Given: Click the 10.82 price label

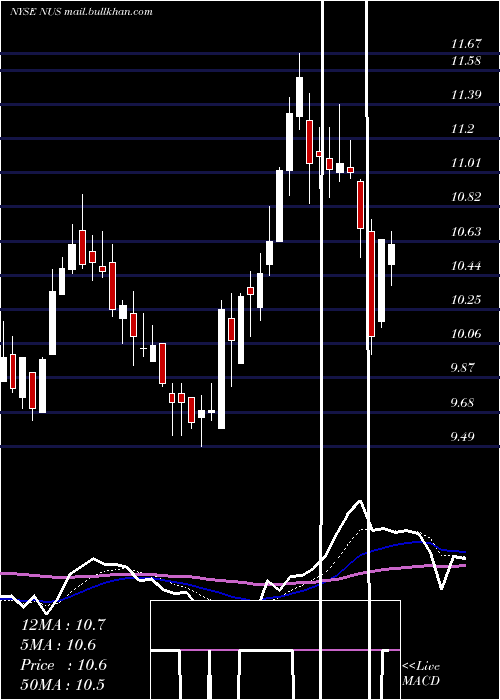Looking at the screenshot, I should pos(466,196).
